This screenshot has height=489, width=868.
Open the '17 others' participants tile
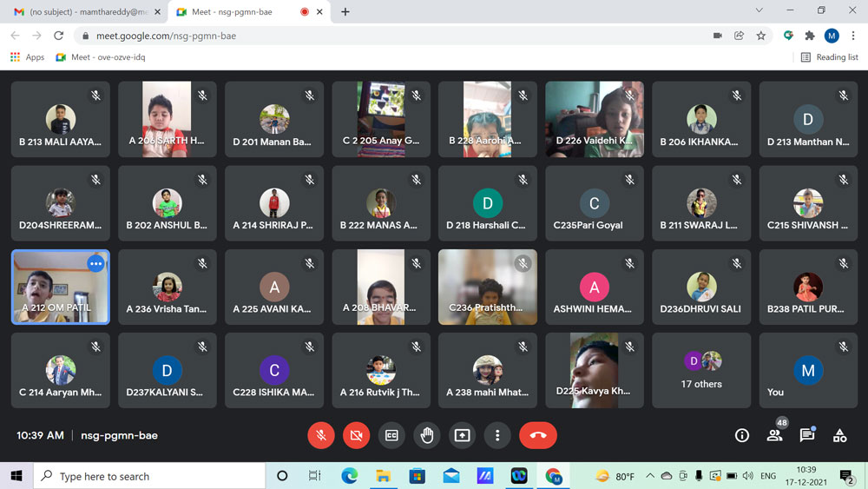pos(701,370)
